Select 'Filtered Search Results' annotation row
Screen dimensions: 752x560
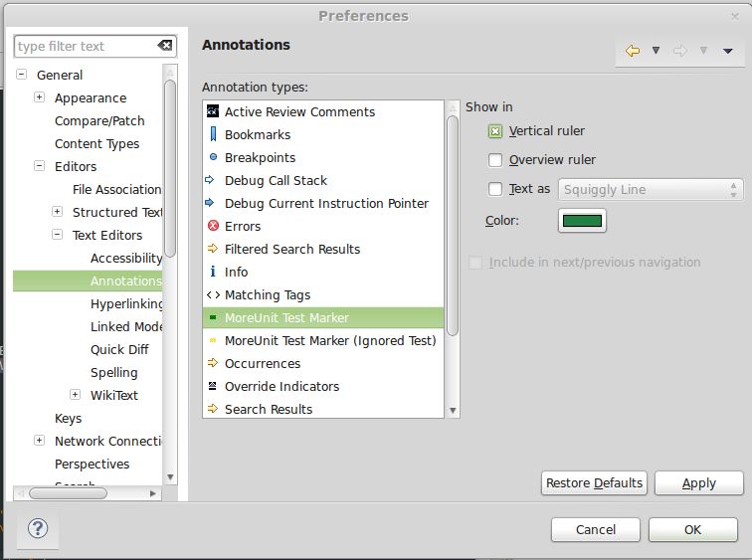click(323, 249)
